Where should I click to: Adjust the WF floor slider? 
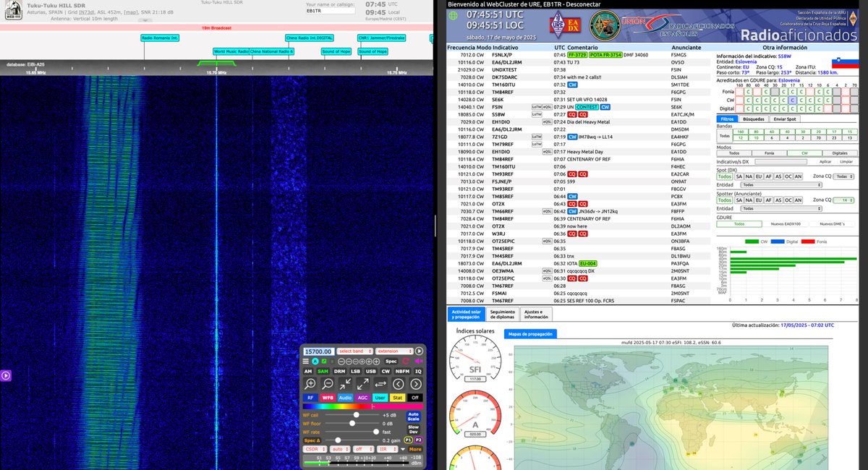(x=352, y=423)
